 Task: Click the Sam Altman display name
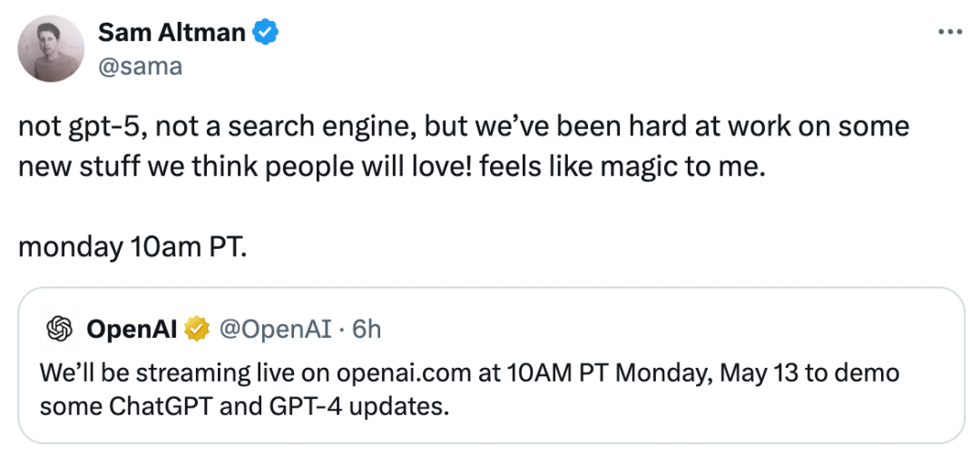tap(171, 33)
